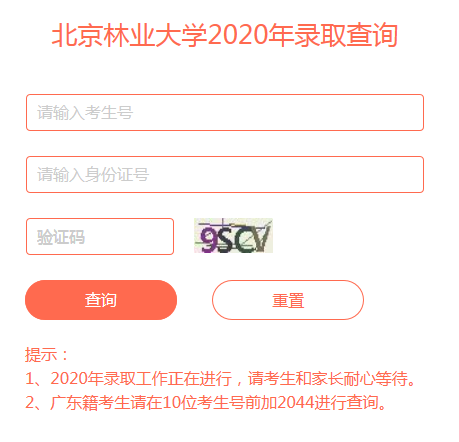Click the 考生号 exam number input field
The image size is (459, 442).
pos(225,113)
